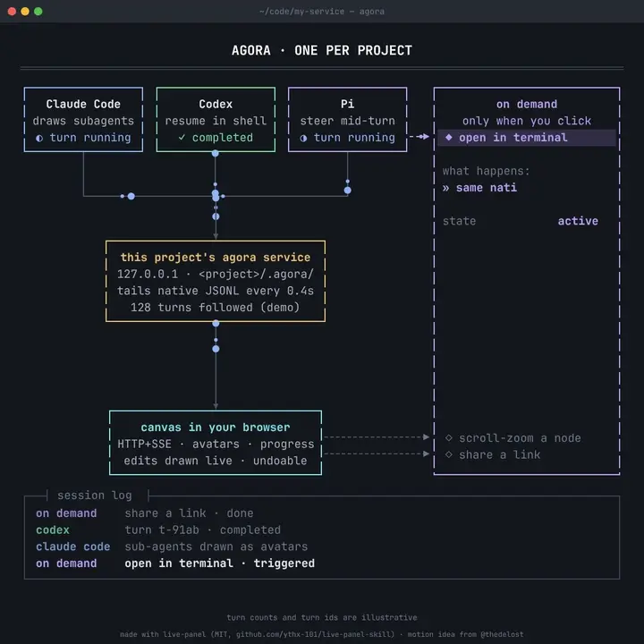Click '128 turns followed (demo)' text
Image resolution: width=644 pixels, height=644 pixels.
(x=216, y=307)
